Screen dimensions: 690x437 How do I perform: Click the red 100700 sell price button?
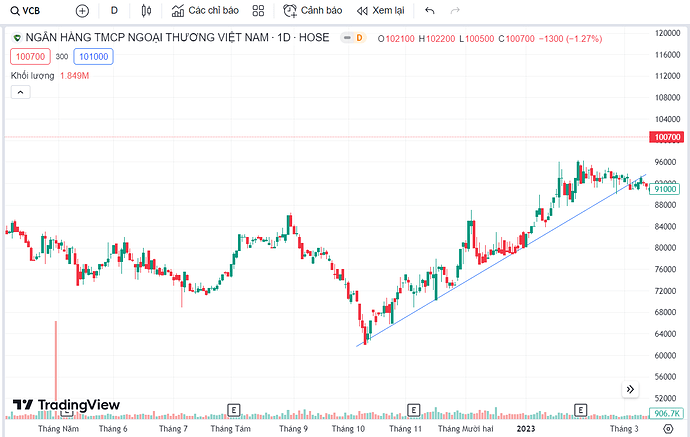(30, 56)
